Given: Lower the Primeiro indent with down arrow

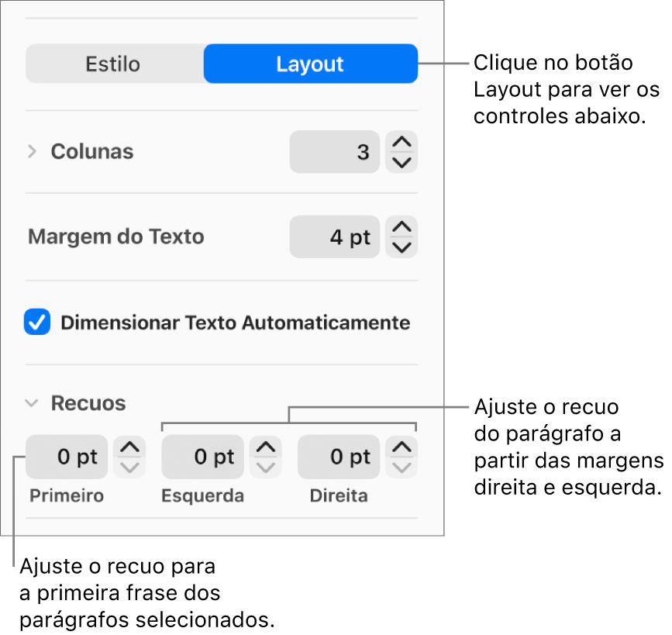Looking at the screenshot, I should (129, 468).
